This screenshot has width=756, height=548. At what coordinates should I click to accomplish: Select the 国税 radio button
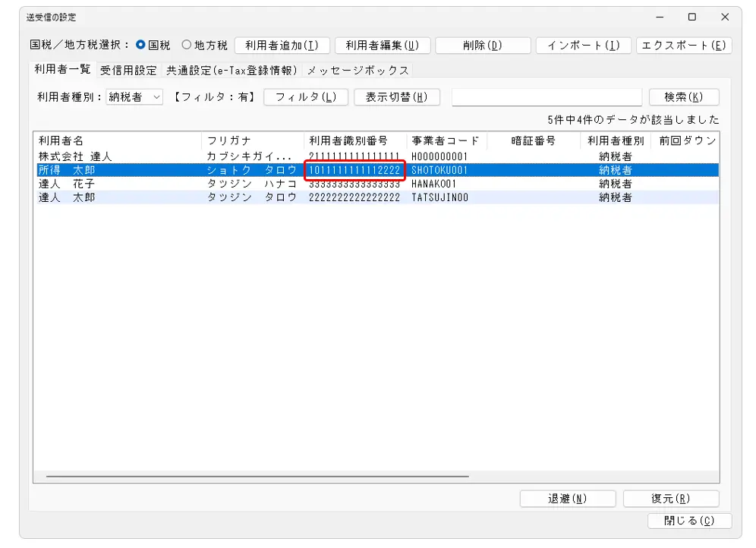(x=140, y=46)
